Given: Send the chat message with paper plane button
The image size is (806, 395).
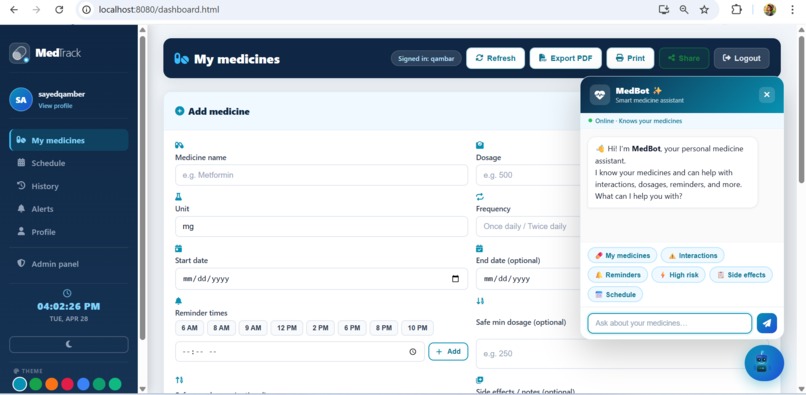Looking at the screenshot, I should [x=766, y=323].
